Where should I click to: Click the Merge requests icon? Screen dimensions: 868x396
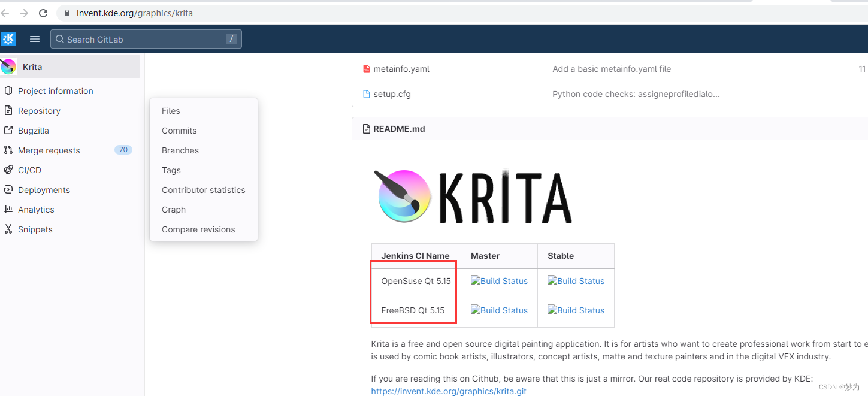(x=8, y=150)
